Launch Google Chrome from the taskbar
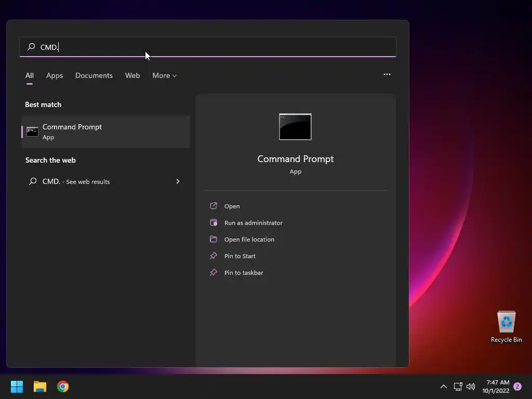Screen dimensions: 532x399 pos(63,387)
